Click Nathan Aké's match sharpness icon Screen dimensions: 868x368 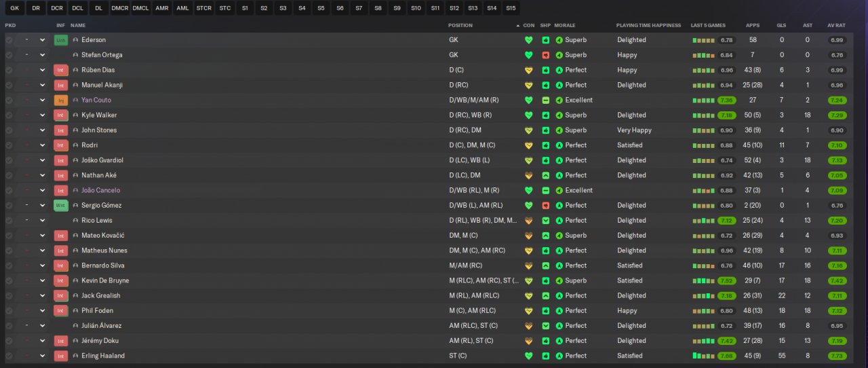[x=545, y=175]
